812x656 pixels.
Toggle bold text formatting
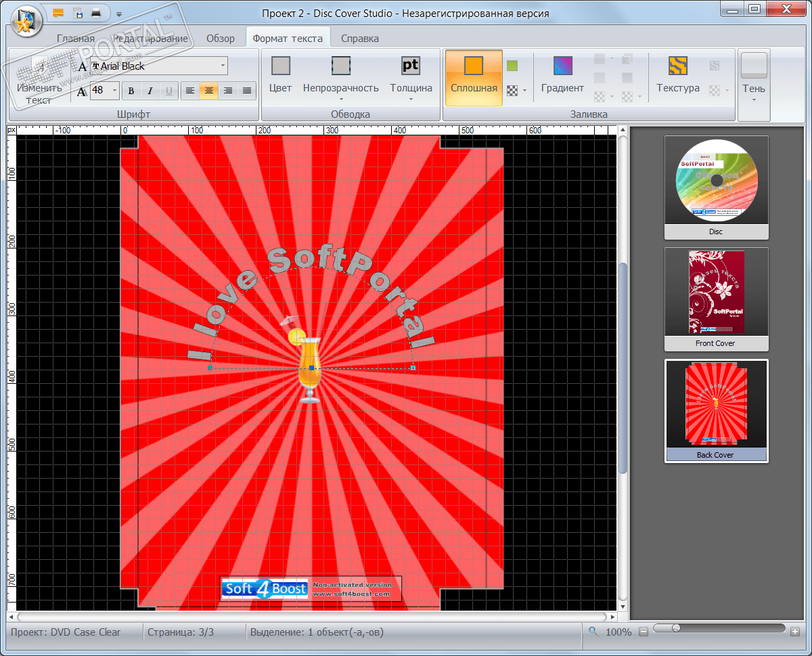coord(131,91)
